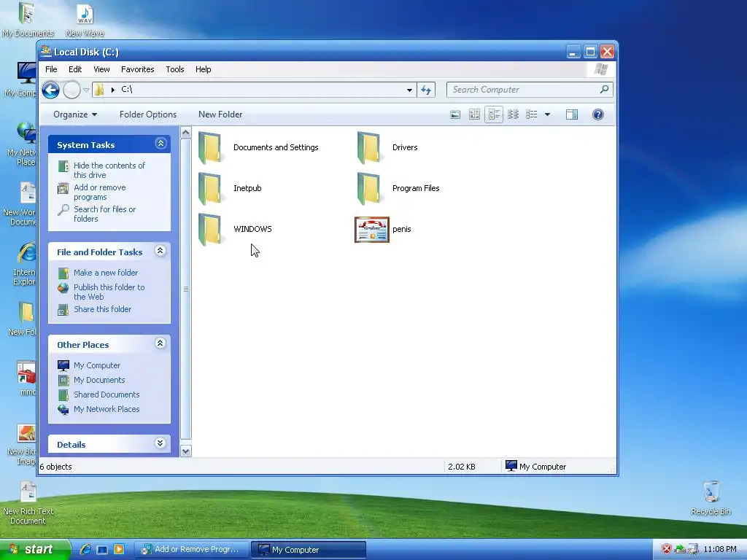Expand the Details panel
The image size is (747, 560).
(x=160, y=443)
